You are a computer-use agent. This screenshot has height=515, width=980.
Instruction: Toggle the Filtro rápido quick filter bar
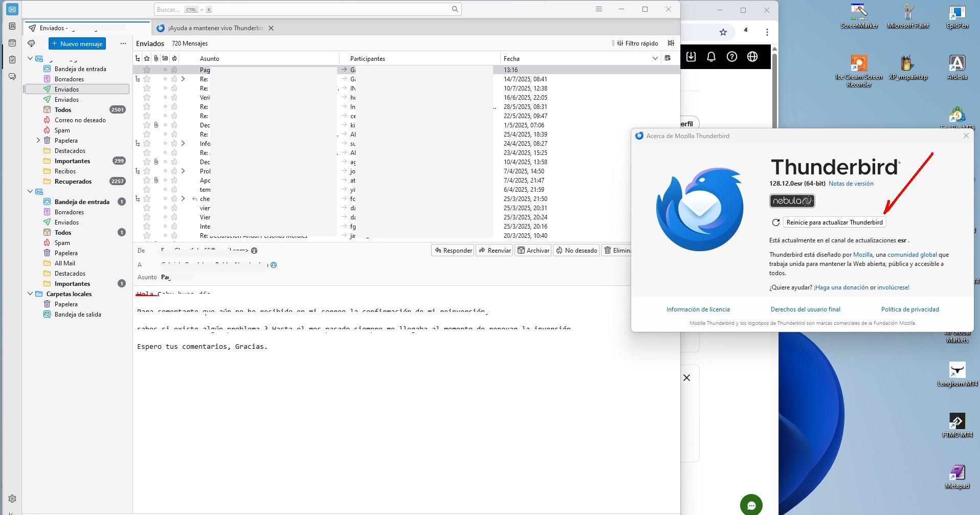point(637,43)
